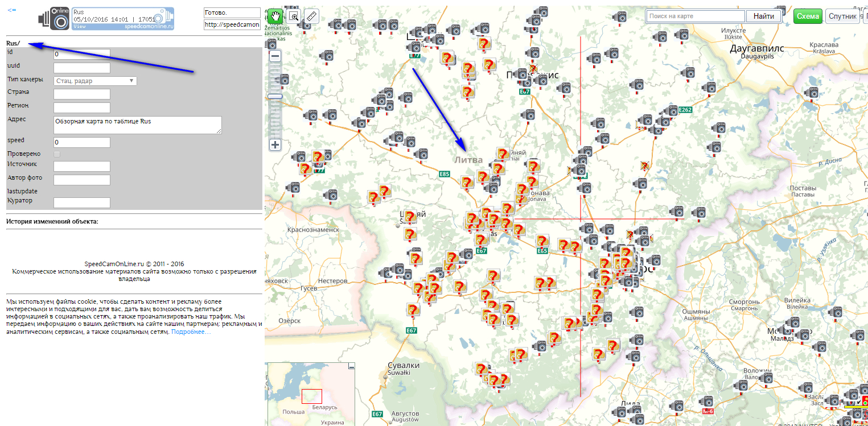Toggle the Проверено checkbox

[x=57, y=154]
